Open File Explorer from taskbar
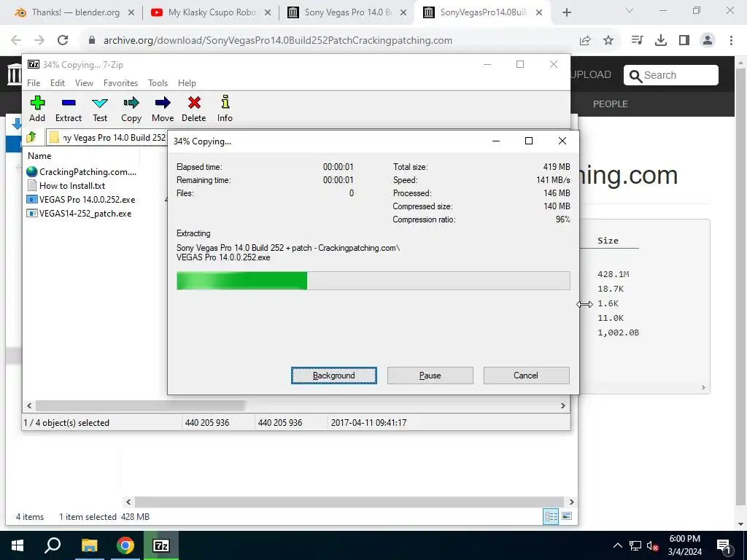The image size is (747, 560). click(x=89, y=545)
